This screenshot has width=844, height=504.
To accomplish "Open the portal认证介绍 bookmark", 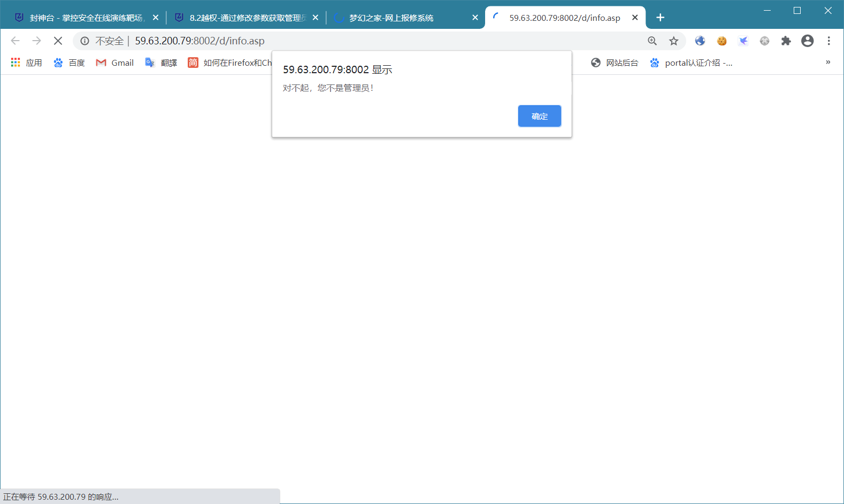I will [x=691, y=63].
